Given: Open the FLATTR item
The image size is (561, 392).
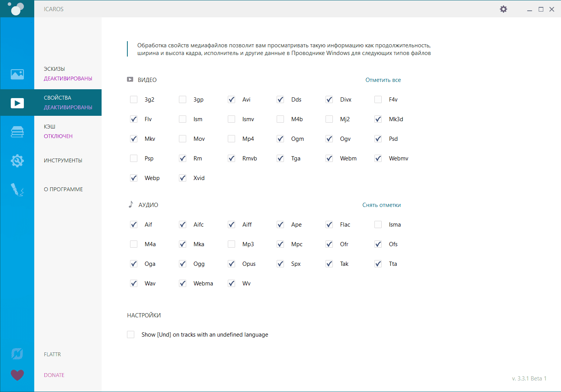Looking at the screenshot, I should point(52,354).
